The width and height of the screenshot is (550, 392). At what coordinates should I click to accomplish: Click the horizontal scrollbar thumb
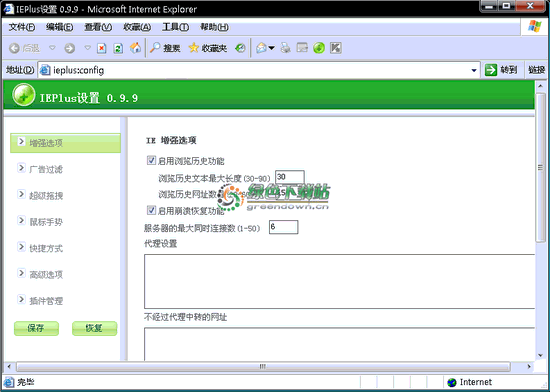click(263, 367)
